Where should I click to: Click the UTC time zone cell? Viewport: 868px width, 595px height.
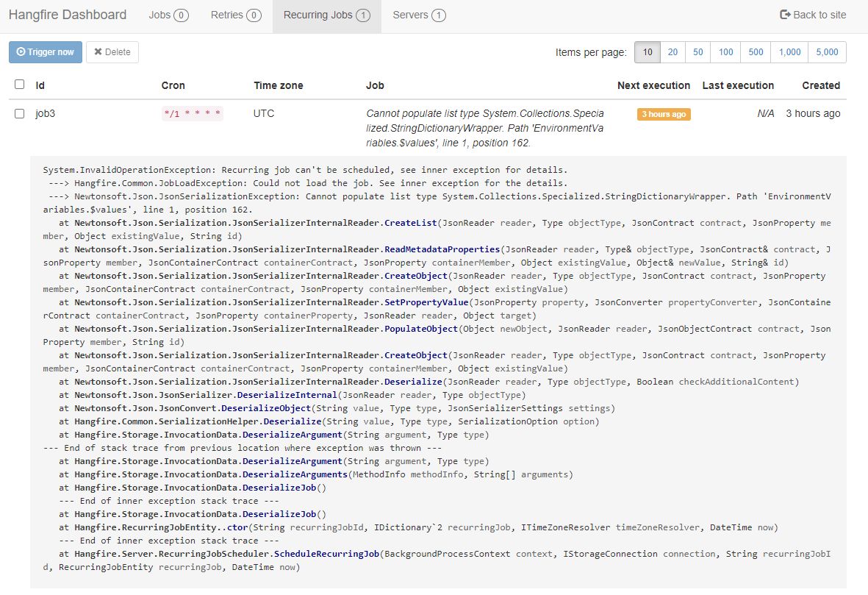(x=264, y=113)
